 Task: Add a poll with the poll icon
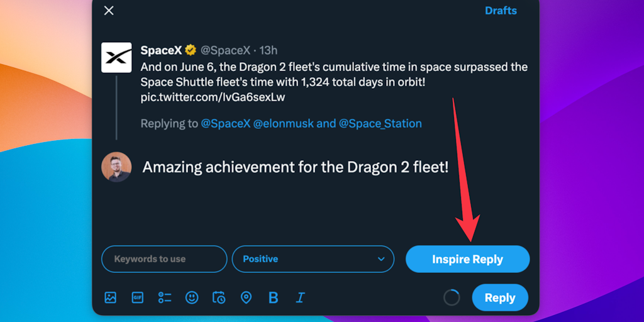(165, 297)
